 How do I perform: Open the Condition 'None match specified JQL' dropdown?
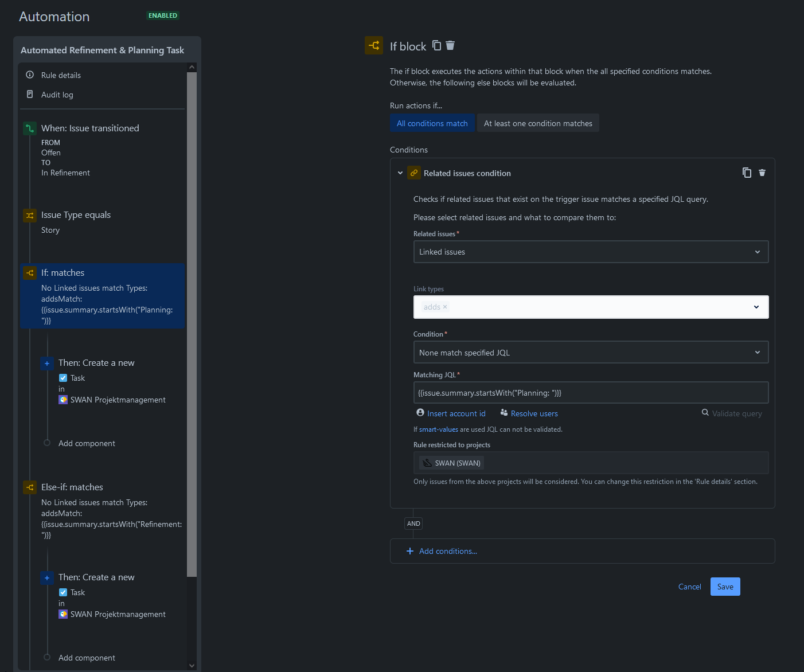tap(591, 352)
